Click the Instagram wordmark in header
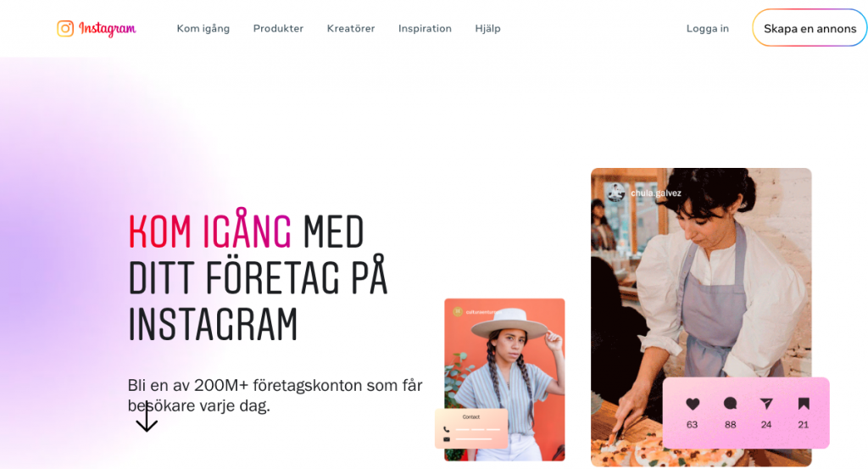The image size is (868, 469). (108, 29)
